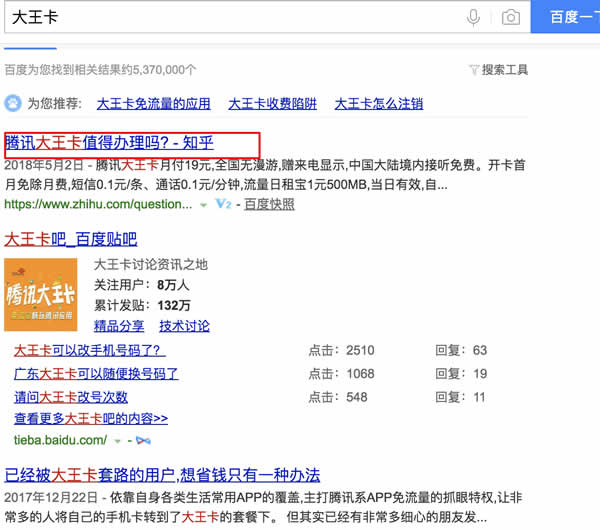Select suggestion 大王卡收费陷阱
The image size is (600, 530).
pyautogui.click(x=272, y=103)
